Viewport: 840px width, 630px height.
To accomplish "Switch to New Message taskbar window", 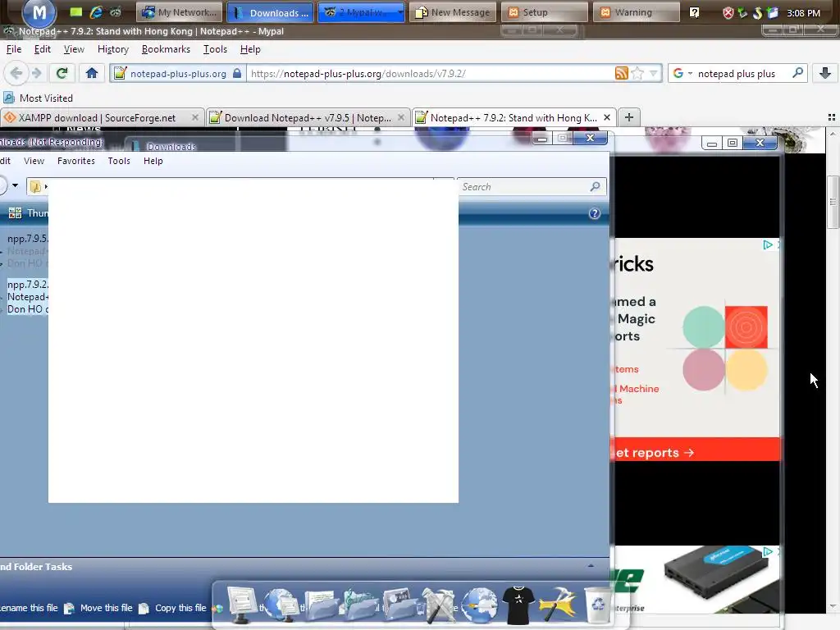I will pyautogui.click(x=453, y=12).
